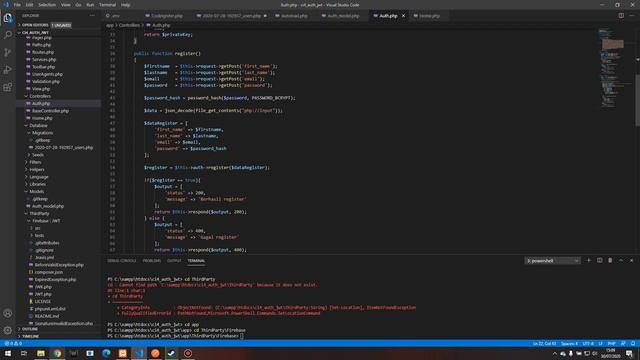The width and height of the screenshot is (640, 360).
Task: Open the Extensions view
Action: pyautogui.click(x=8, y=87)
